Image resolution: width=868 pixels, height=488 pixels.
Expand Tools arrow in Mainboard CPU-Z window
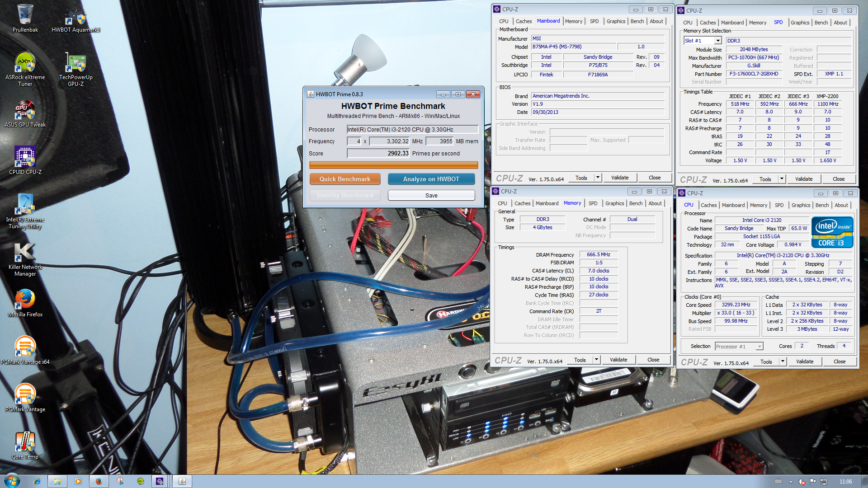click(x=598, y=178)
